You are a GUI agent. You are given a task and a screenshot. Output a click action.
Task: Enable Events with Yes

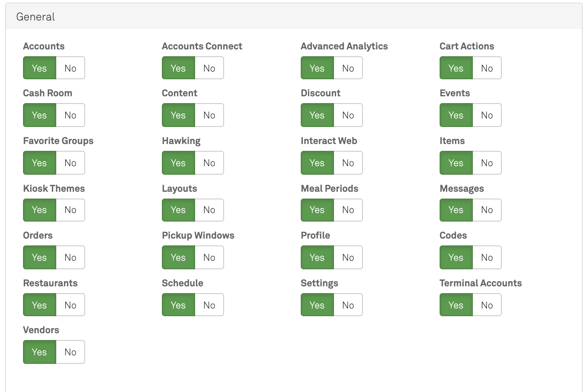tap(456, 115)
